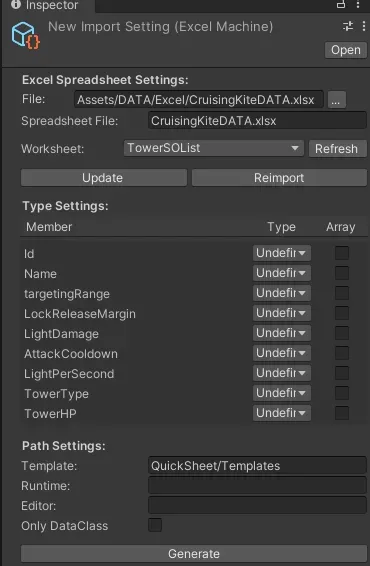This screenshot has height=566, width=370.
Task: Enable the Array checkbox for Id
Action: 341,253
